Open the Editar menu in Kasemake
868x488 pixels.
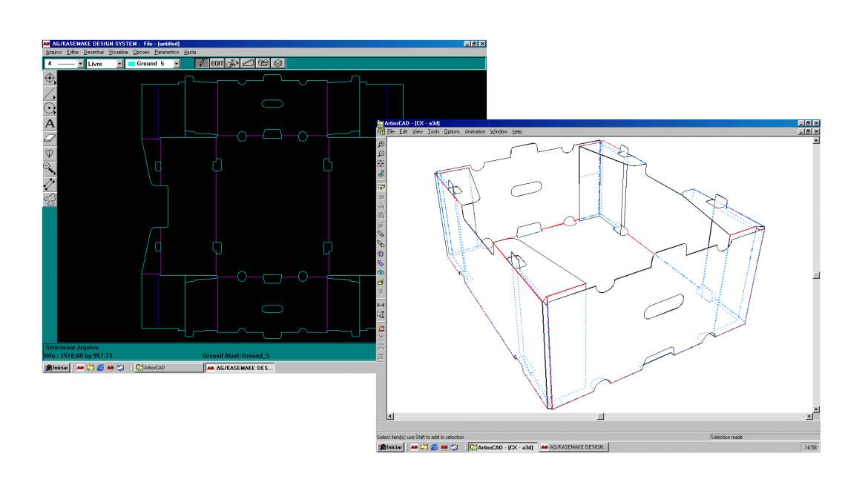(73, 52)
